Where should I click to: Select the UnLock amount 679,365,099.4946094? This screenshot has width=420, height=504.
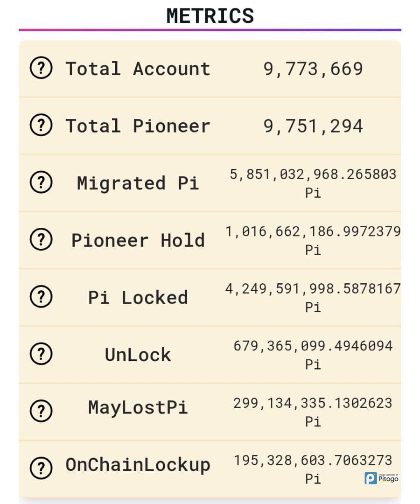(x=313, y=346)
